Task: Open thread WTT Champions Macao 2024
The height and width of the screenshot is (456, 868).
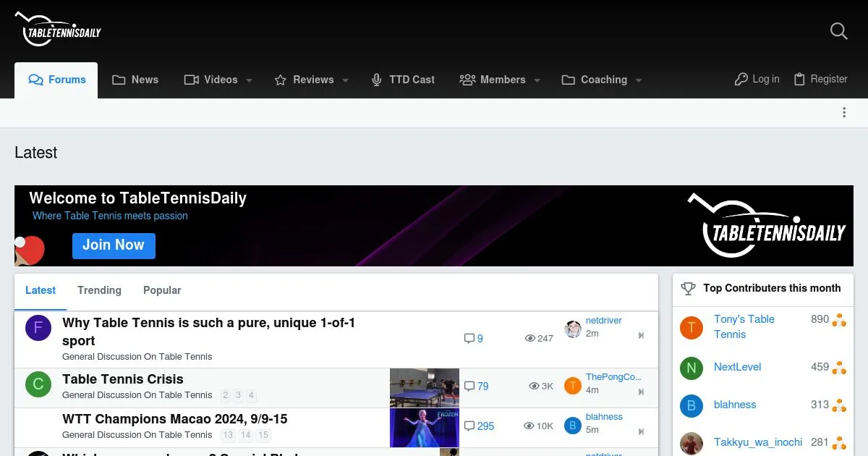Action: pos(175,419)
